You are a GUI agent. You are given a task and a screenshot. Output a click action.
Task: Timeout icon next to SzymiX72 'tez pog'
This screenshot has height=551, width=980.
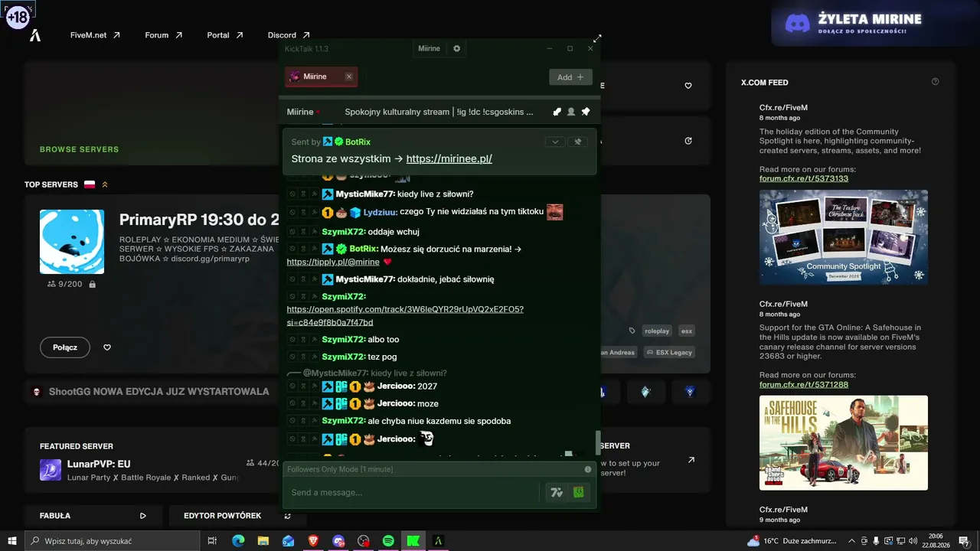point(303,357)
